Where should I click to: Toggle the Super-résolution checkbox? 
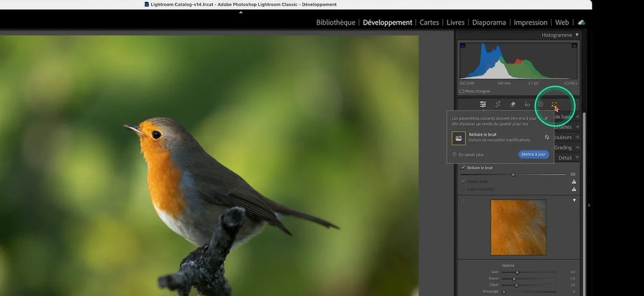(x=463, y=189)
